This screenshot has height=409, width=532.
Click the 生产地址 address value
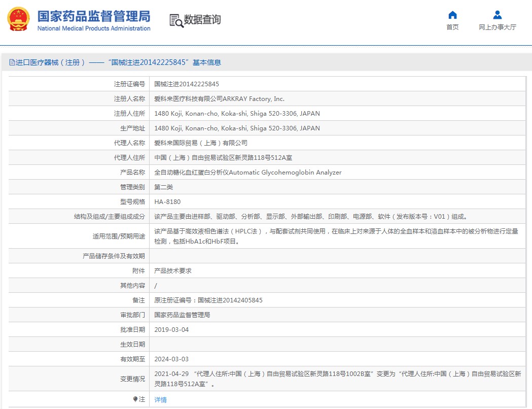(x=237, y=128)
